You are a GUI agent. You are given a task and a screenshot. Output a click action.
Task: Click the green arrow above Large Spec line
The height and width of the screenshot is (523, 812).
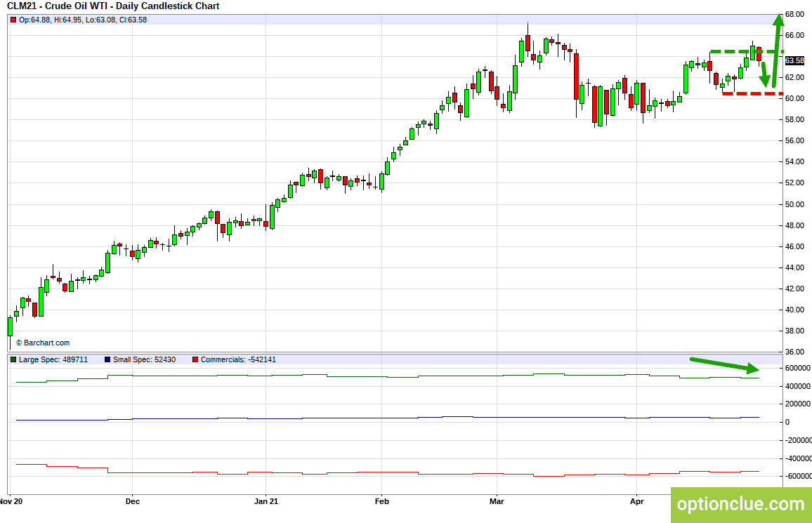click(x=724, y=364)
